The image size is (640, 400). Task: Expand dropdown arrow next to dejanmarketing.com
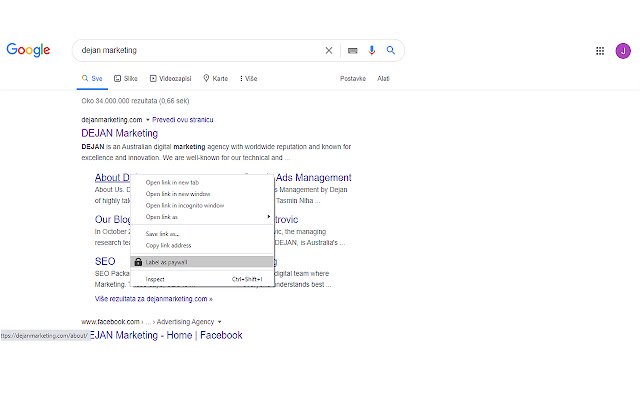pos(148,120)
